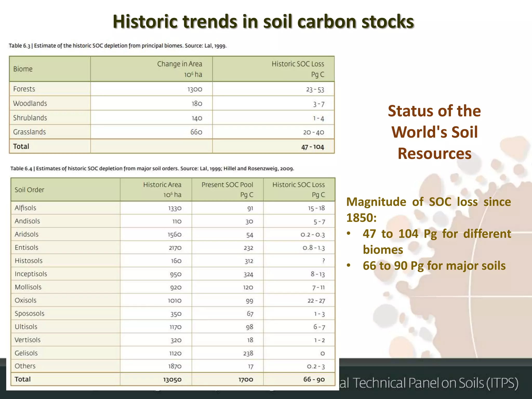Click the 'Status of the World's Soil Resources' heading
The image size is (532, 399).
tap(434, 132)
